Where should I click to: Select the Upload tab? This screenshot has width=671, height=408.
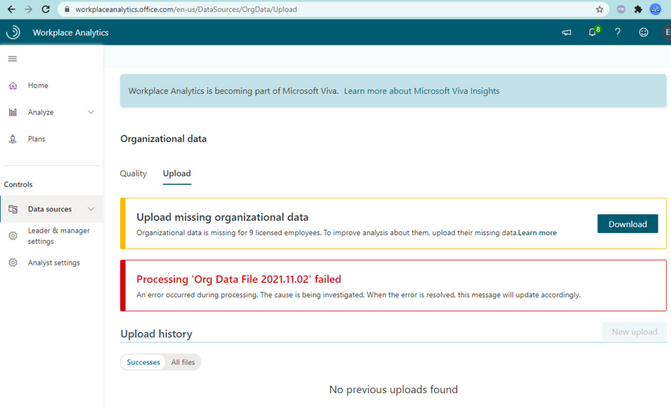[177, 173]
